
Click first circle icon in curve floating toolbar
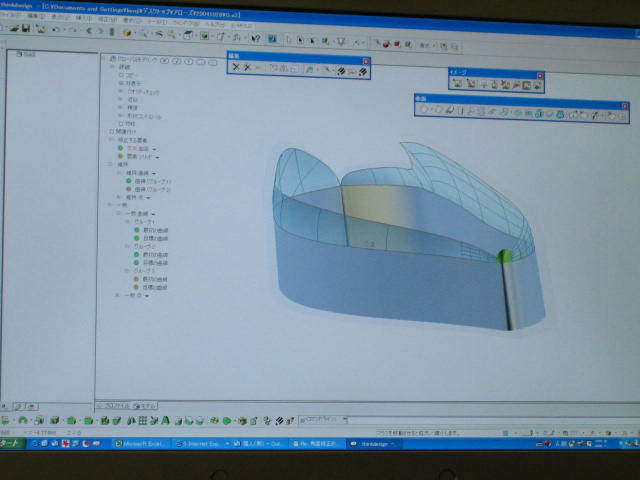coord(424,109)
